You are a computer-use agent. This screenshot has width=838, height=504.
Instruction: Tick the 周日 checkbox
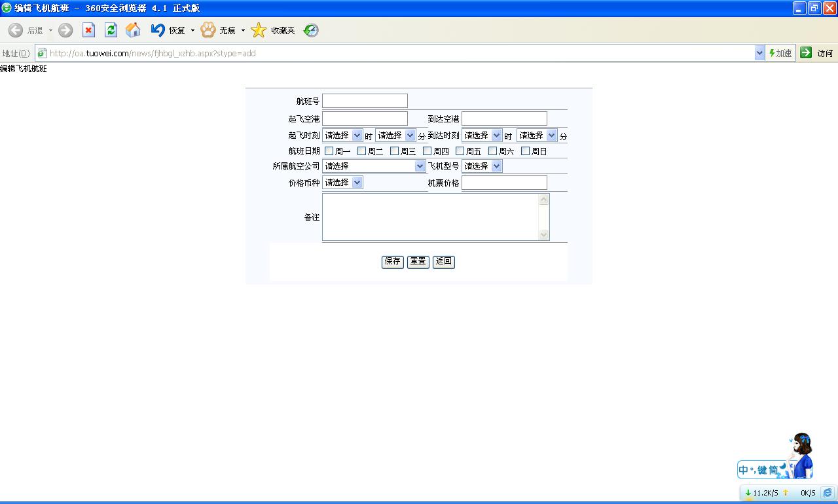525,151
